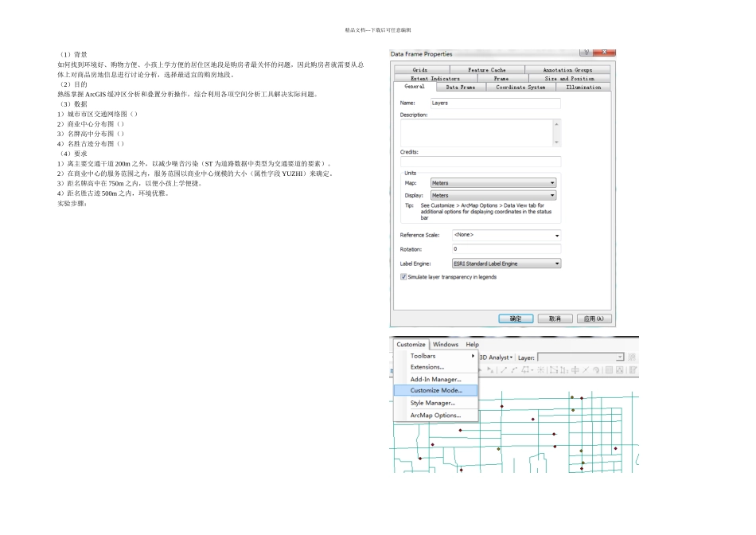Click the Name field containing Layers
756x535 pixels.
click(495, 103)
